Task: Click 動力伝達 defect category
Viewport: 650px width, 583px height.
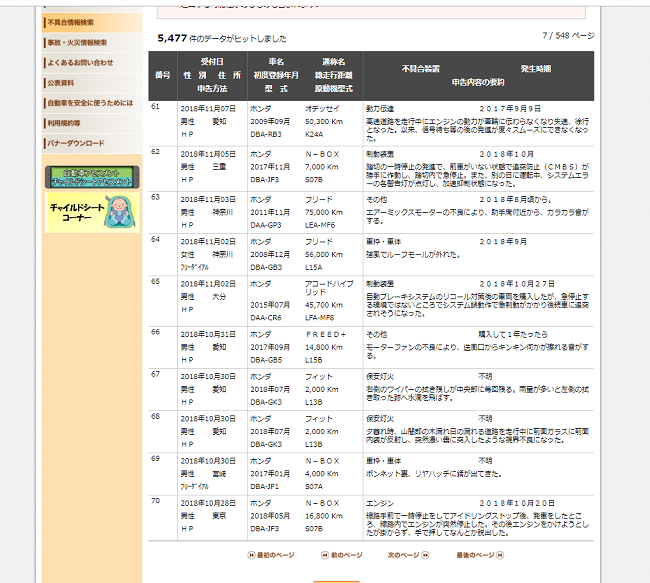Action: pyautogui.click(x=380, y=109)
